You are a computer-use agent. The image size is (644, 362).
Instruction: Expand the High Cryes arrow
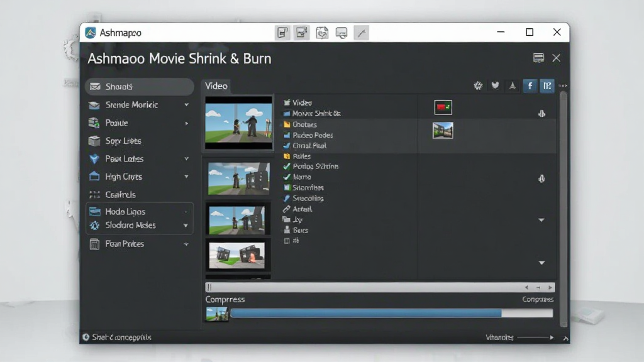click(x=186, y=177)
